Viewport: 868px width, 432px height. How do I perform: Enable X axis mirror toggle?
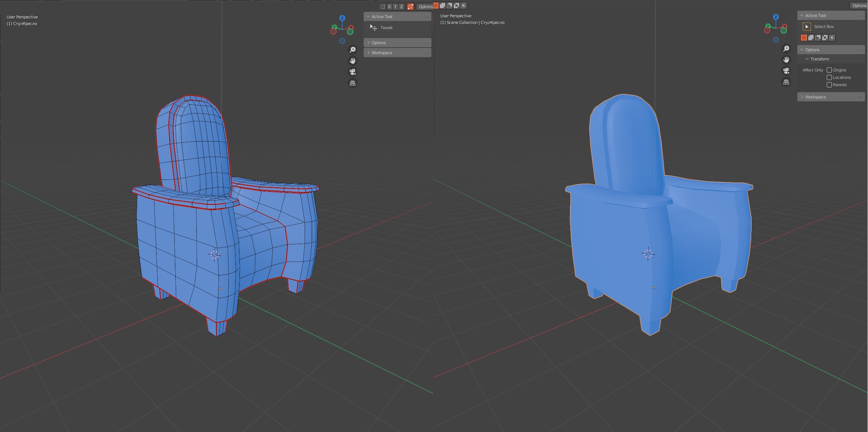coord(389,7)
